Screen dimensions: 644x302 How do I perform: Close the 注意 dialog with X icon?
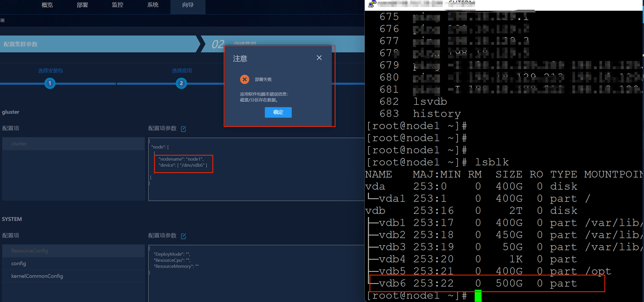(319, 58)
